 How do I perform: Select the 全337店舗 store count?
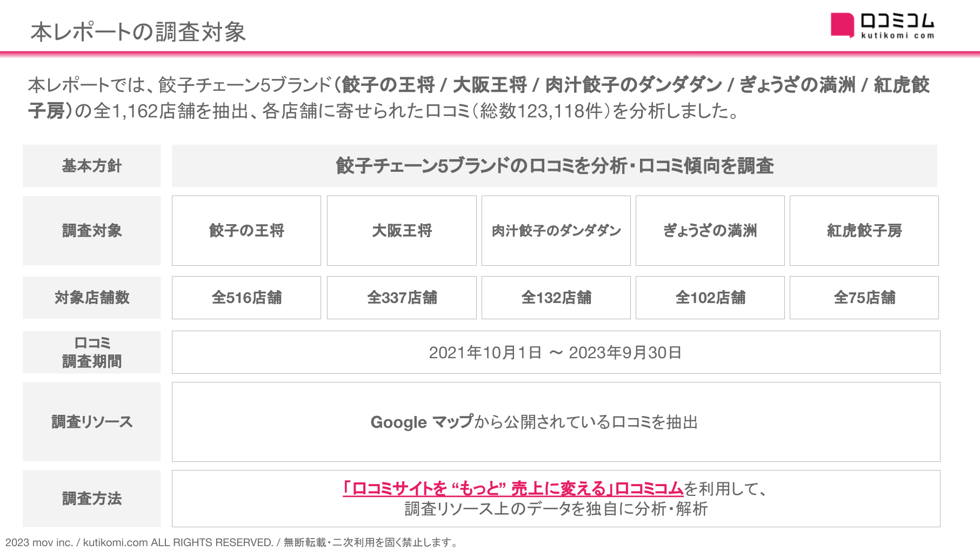[x=402, y=298]
